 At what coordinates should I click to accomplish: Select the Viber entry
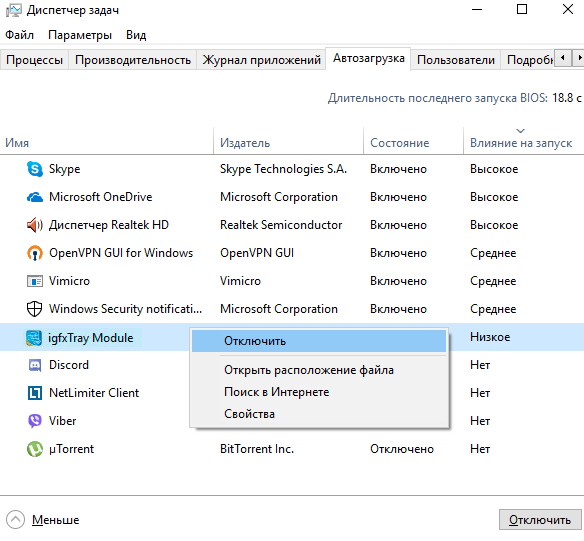point(63,421)
